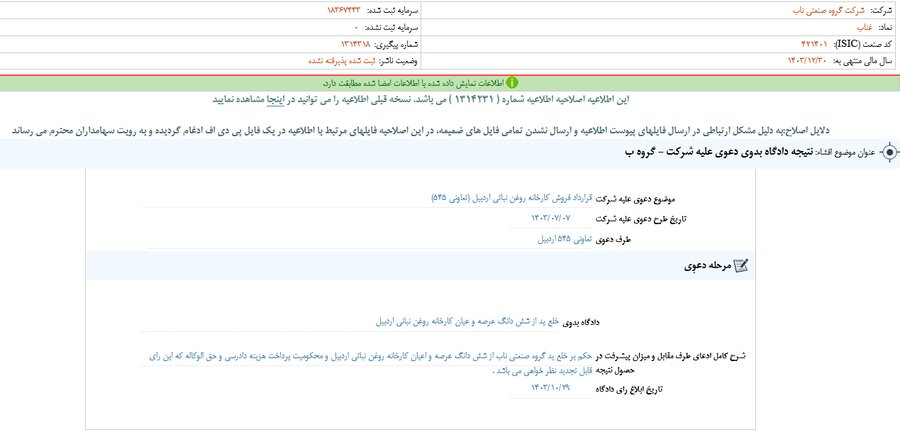Click the notepad icon next to مرحله دعوی
Viewport: 900px width, 437px height.
point(740,265)
